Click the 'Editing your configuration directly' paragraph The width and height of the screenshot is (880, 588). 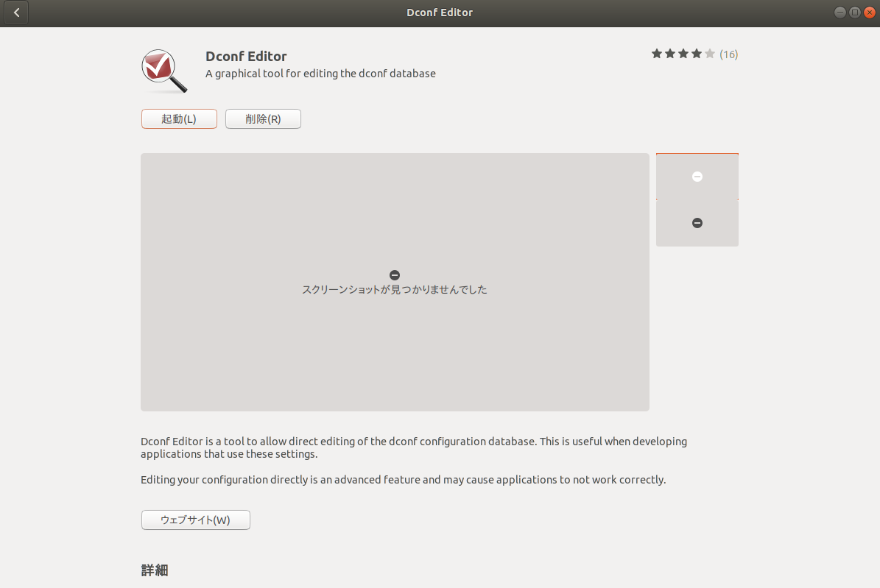coord(403,480)
